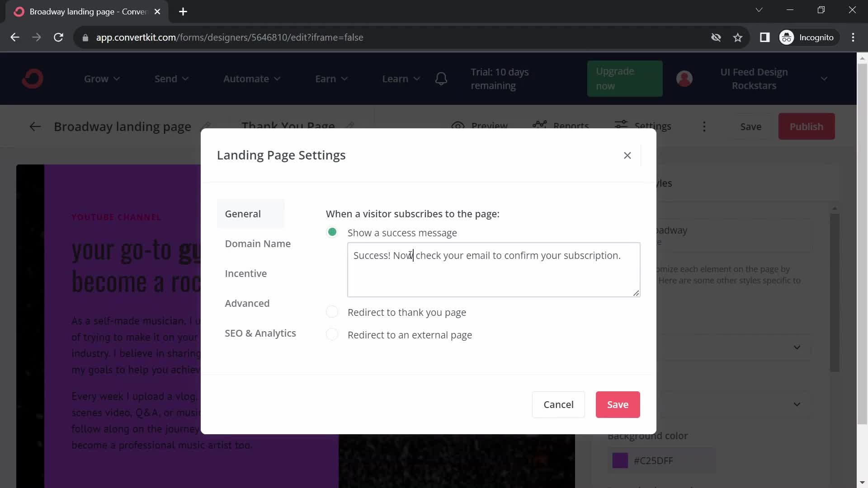Close the Landing Page Settings dialog
The height and width of the screenshot is (488, 868).
(x=627, y=155)
